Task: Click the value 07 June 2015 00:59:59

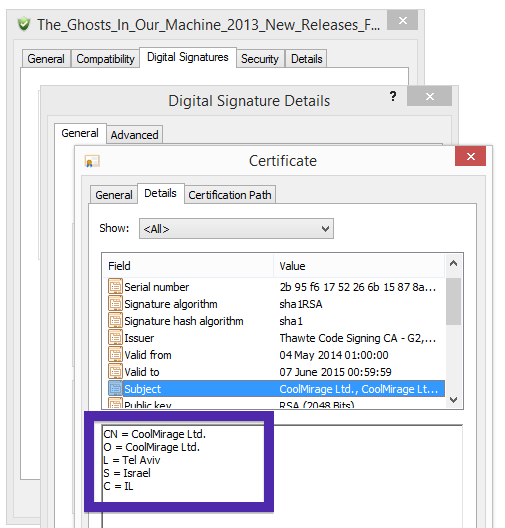Action: pyautogui.click(x=335, y=372)
